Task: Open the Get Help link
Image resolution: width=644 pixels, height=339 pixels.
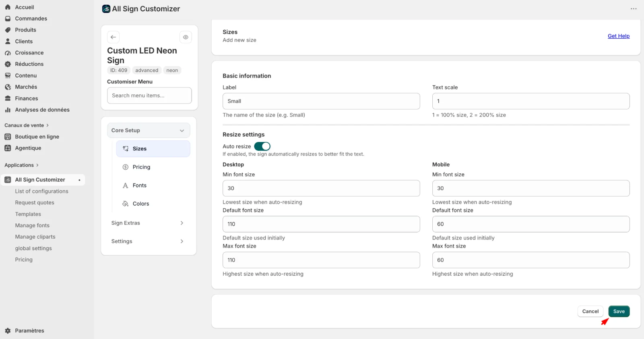Action: (x=619, y=36)
